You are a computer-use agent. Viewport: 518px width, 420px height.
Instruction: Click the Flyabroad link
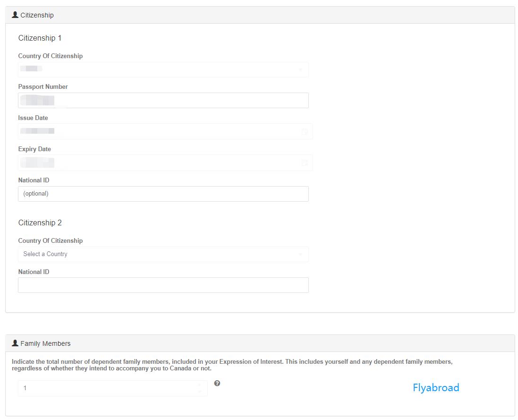436,388
